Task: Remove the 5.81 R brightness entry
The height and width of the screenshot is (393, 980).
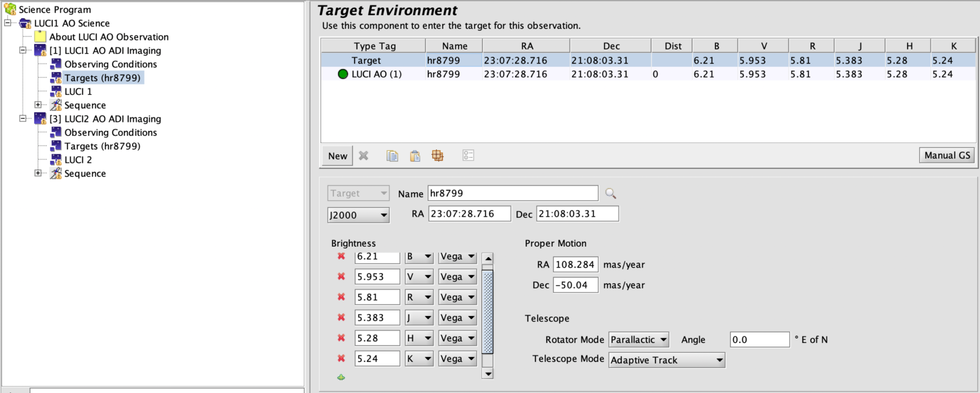Action: pyautogui.click(x=341, y=297)
